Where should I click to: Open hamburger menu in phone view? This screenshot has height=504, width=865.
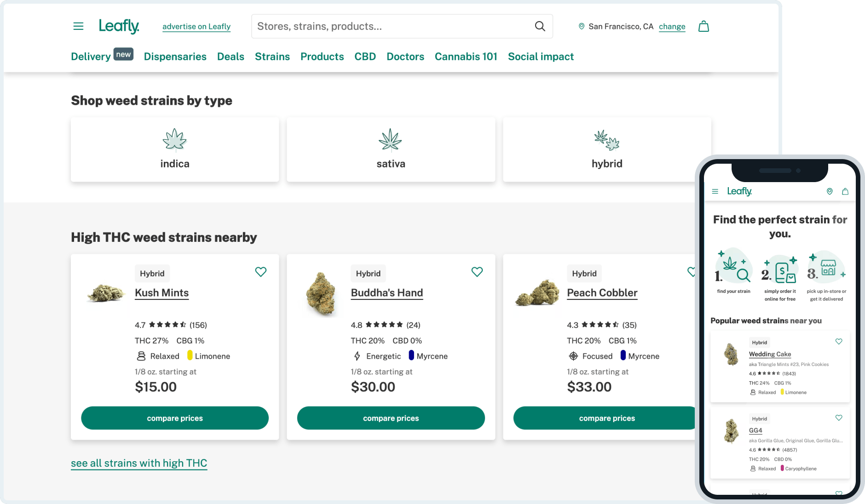(x=715, y=191)
